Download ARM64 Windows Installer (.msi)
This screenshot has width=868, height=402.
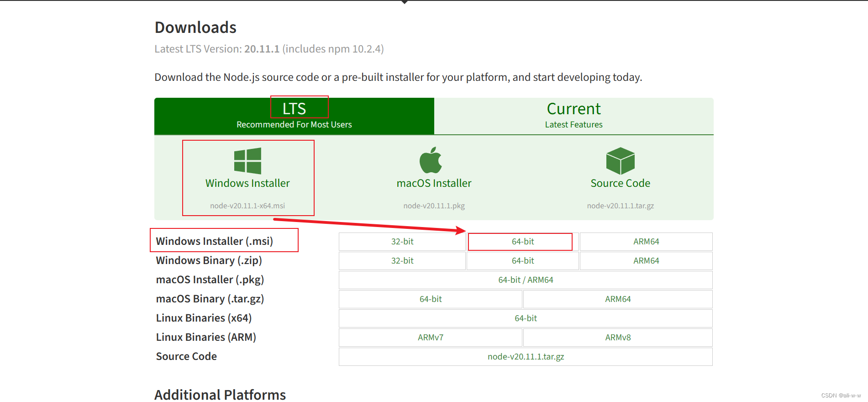[646, 242]
